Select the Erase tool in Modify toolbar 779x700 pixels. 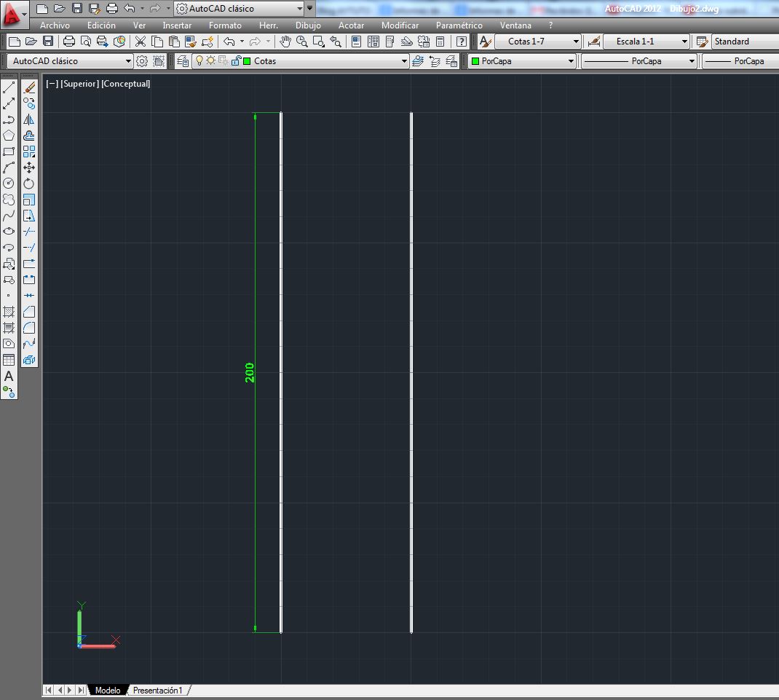point(29,88)
